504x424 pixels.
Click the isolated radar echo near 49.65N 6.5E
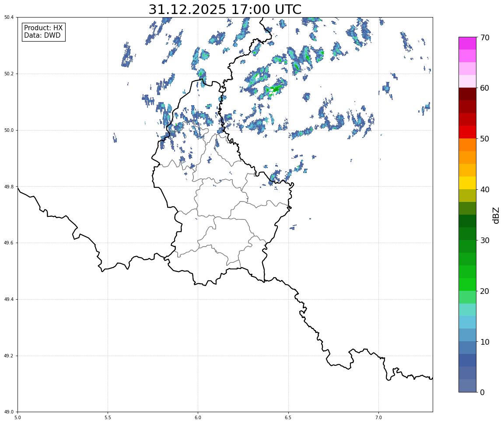click(293, 228)
